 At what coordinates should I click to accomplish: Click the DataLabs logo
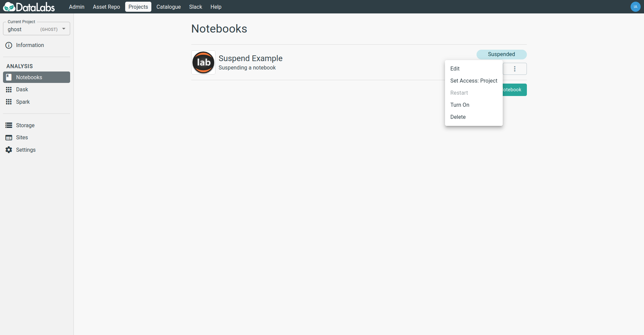pyautogui.click(x=29, y=7)
